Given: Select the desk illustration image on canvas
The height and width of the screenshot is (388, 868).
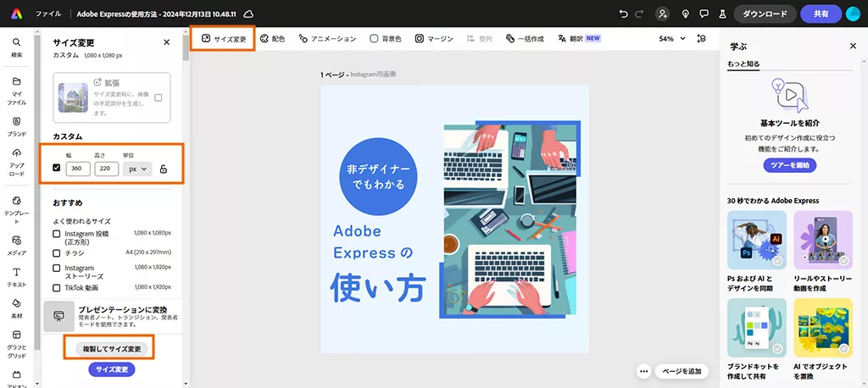Looking at the screenshot, I should [509, 219].
